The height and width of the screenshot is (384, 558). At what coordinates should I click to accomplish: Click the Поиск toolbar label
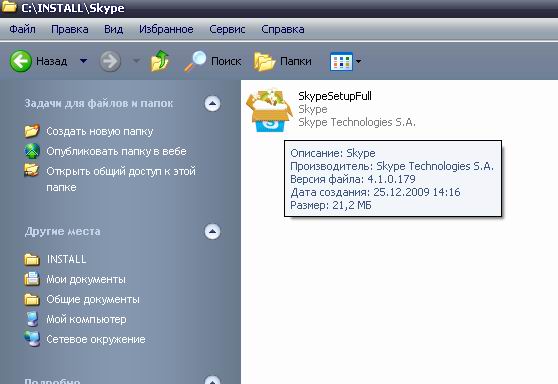pyautogui.click(x=226, y=61)
